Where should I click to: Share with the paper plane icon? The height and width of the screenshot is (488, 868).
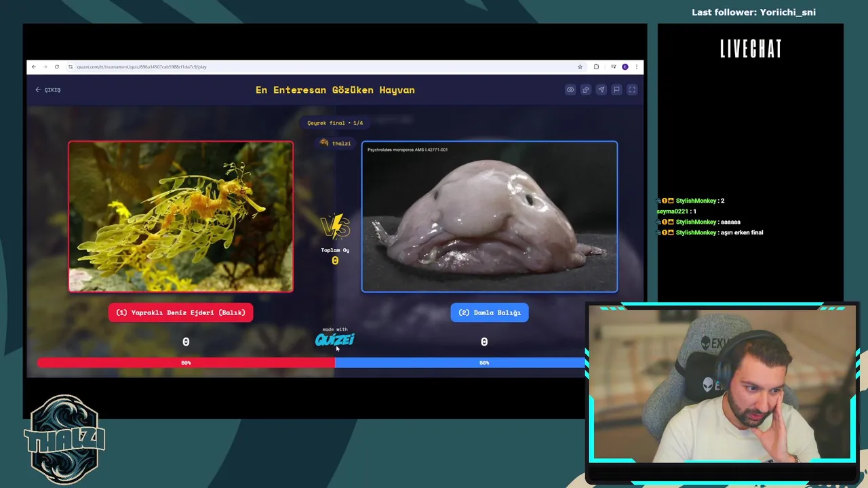(x=601, y=89)
